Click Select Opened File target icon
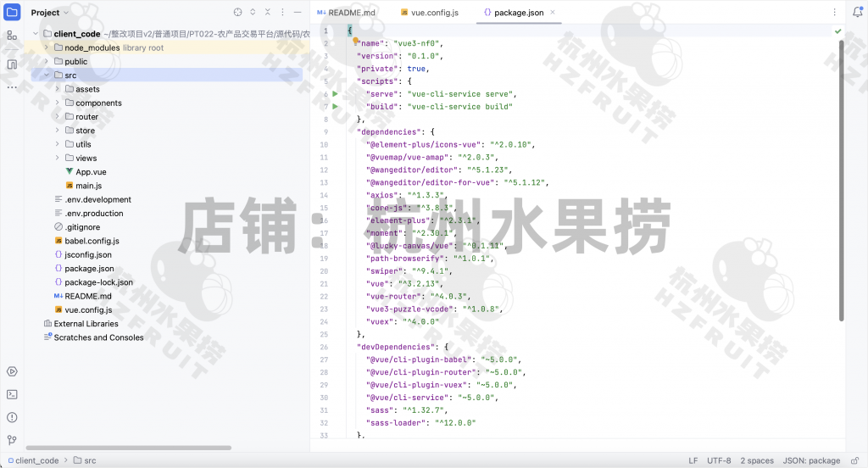The height and width of the screenshot is (468, 868). tap(237, 12)
